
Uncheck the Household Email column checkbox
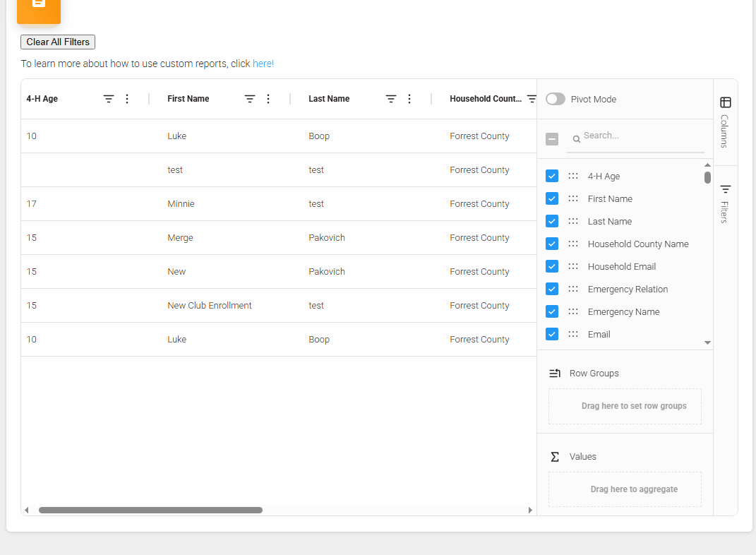coord(552,266)
